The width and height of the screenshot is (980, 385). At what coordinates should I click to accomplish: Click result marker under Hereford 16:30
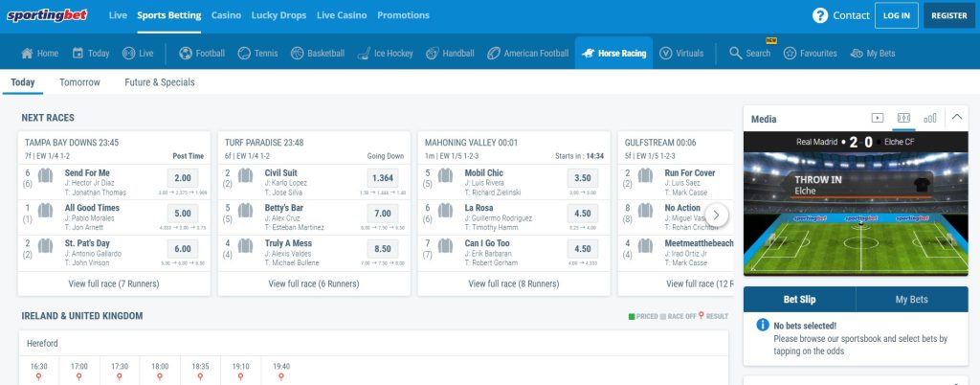[38, 377]
